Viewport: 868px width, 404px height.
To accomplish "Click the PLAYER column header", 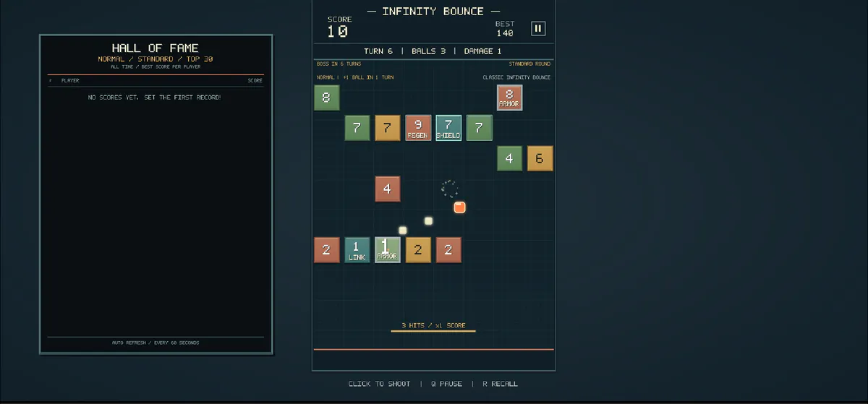I will (x=70, y=80).
